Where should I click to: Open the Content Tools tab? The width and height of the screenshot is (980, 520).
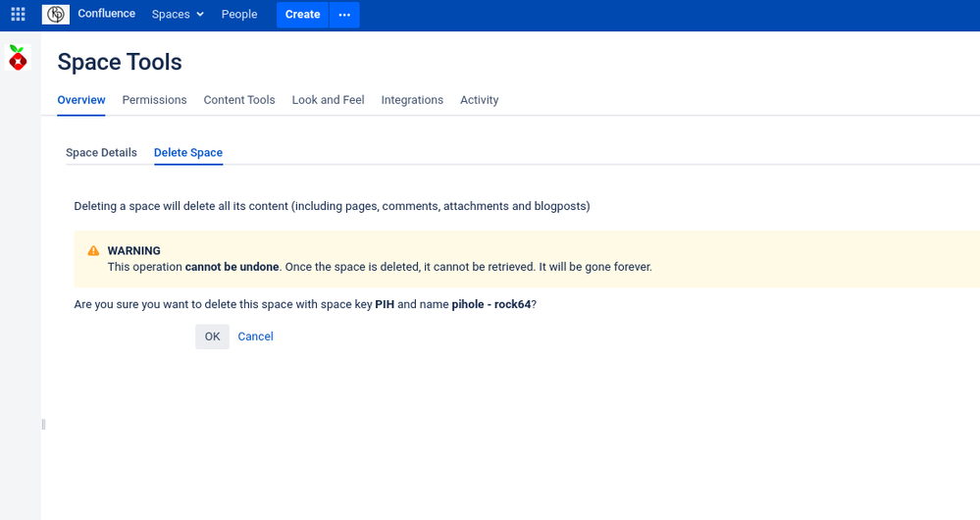point(239,100)
